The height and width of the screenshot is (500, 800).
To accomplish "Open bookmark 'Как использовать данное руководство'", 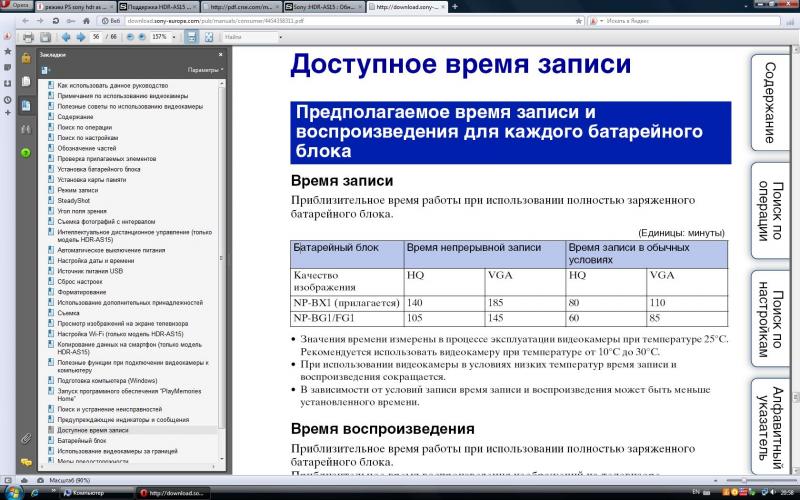I will click(112, 85).
